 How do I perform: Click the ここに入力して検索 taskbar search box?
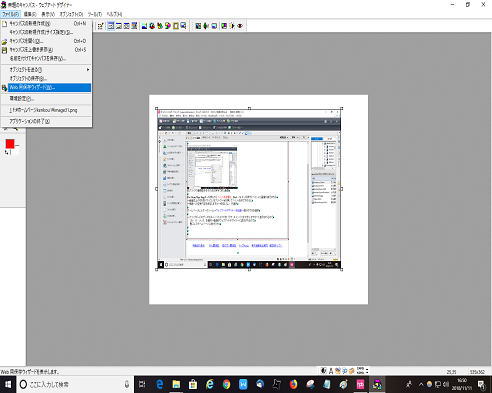pyautogui.click(x=75, y=385)
